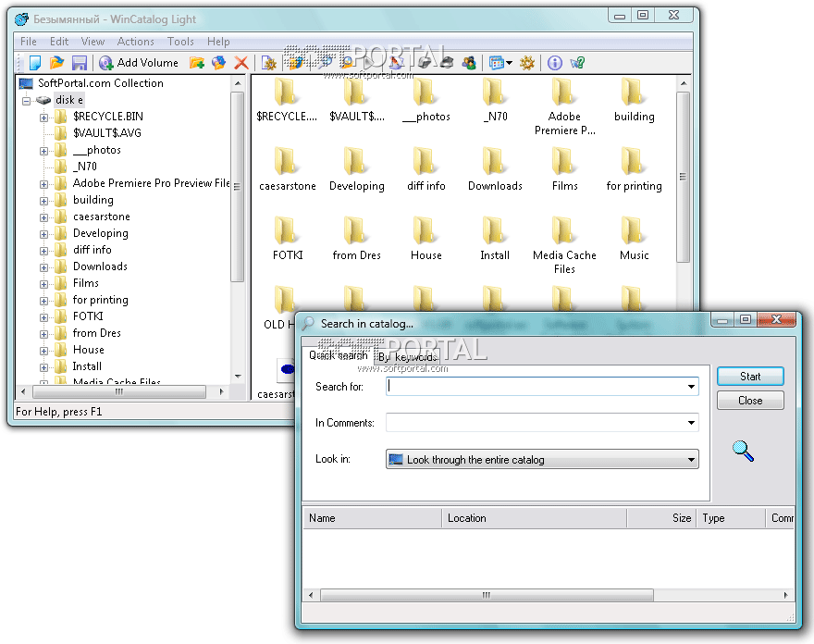Select Films folder in the tree
814x644 pixels.
click(x=86, y=283)
